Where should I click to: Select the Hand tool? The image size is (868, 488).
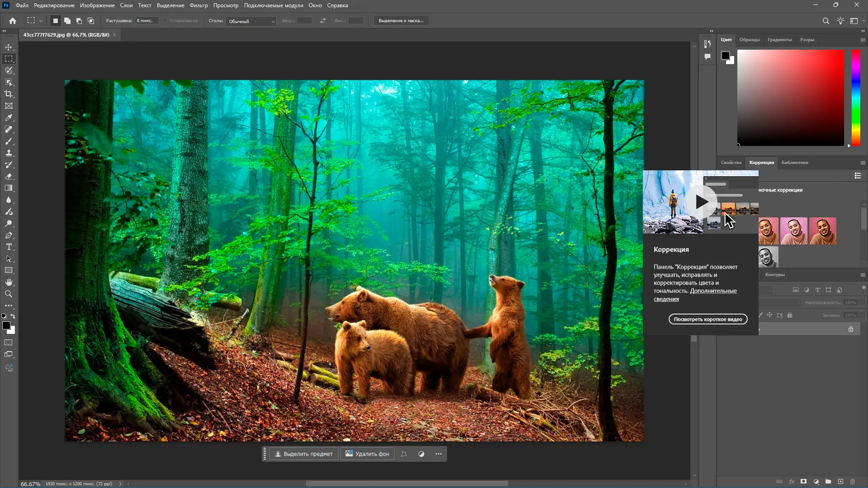click(x=9, y=282)
